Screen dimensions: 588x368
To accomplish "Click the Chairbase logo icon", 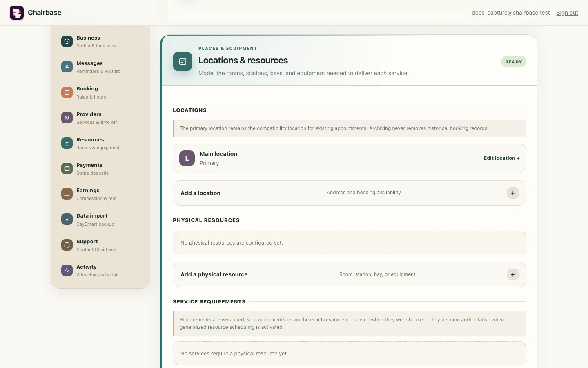I will pos(17,13).
